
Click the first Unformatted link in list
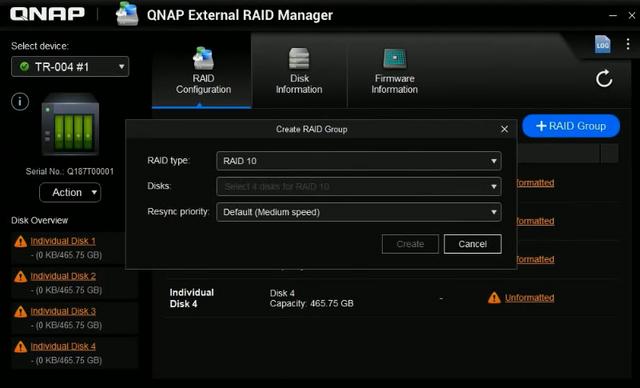[536, 183]
